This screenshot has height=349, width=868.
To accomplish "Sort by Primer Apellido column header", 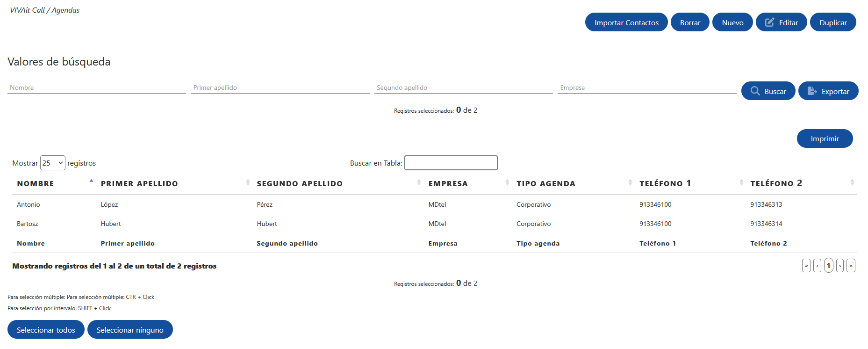I will 139,183.
